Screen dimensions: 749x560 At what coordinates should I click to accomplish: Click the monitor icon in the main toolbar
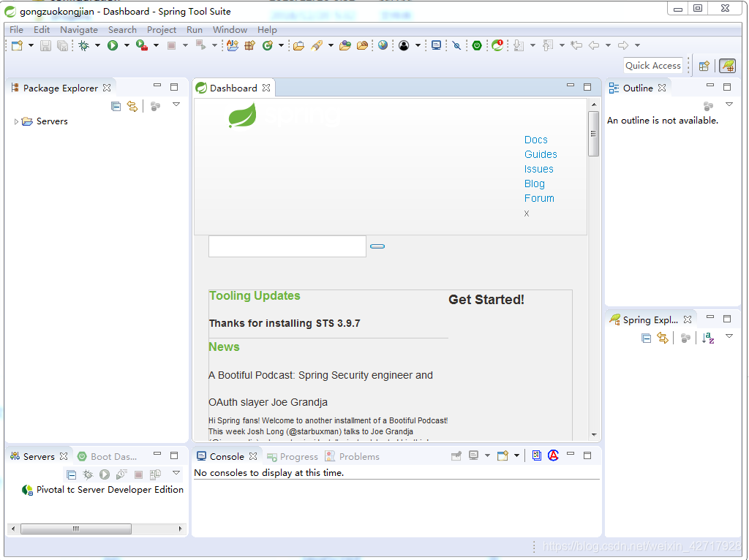tap(436, 45)
